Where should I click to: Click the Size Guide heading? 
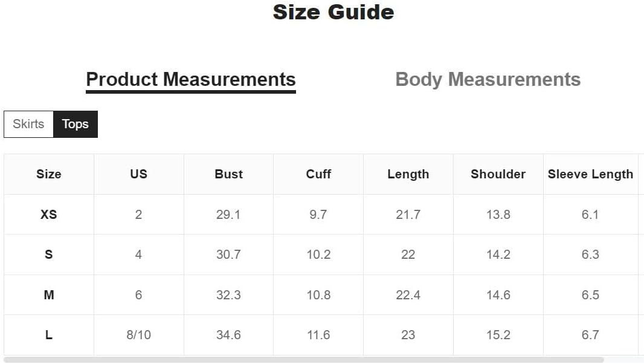pos(333,12)
